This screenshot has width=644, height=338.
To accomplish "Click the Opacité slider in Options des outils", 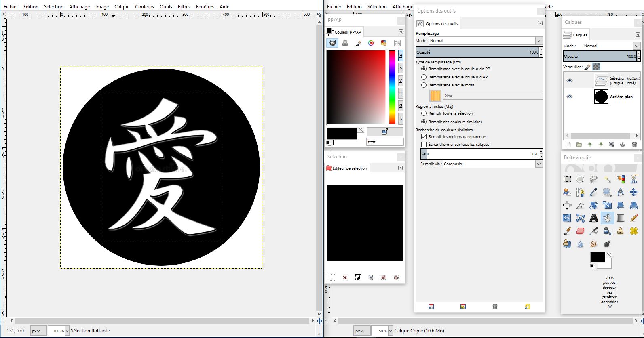I will pyautogui.click(x=477, y=52).
